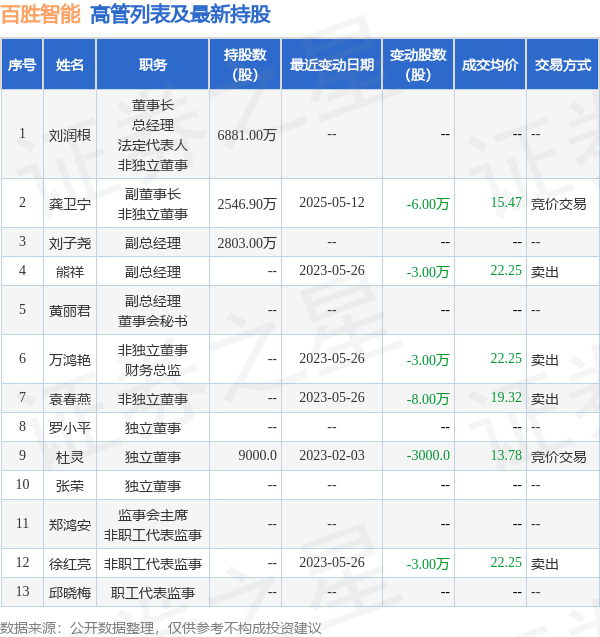Screen dimensions: 600x637
Task: Click 刘润根's position text 法定代表人
Action: [x=153, y=145]
